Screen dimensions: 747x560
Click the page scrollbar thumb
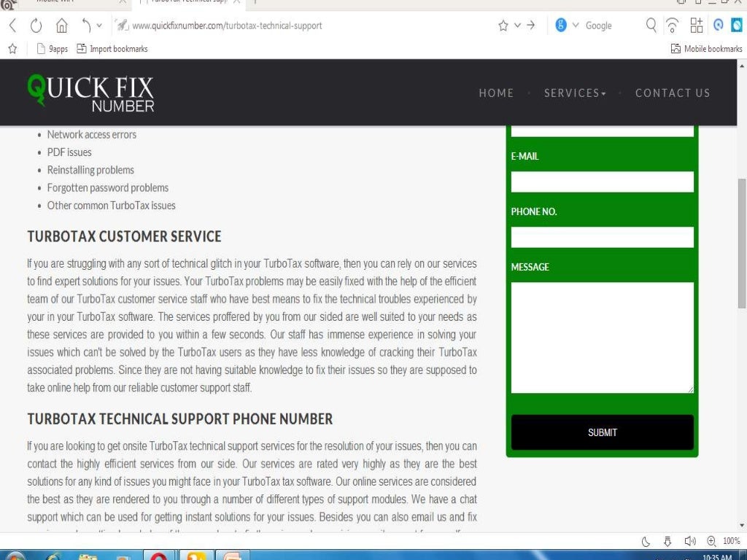pos(742,244)
